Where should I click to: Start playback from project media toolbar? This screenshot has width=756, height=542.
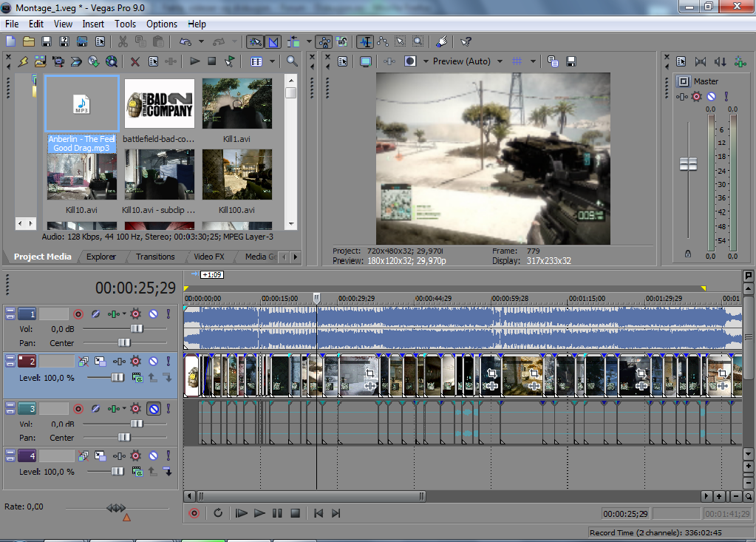(x=195, y=61)
